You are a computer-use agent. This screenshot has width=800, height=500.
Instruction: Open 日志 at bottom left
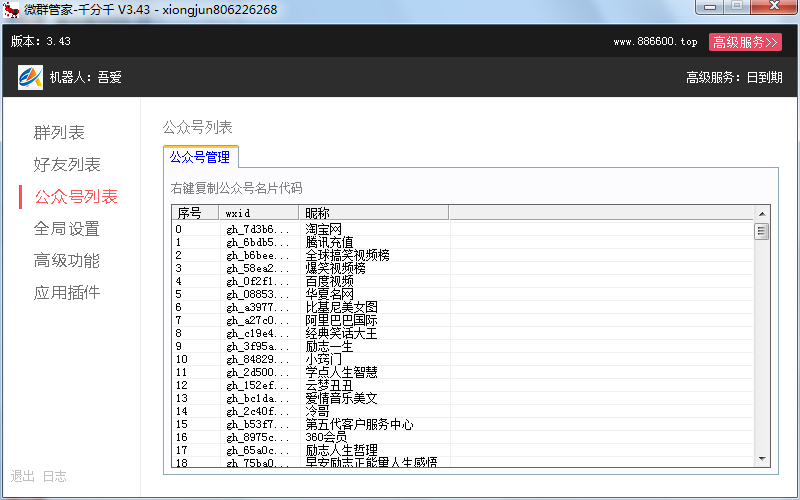55,477
